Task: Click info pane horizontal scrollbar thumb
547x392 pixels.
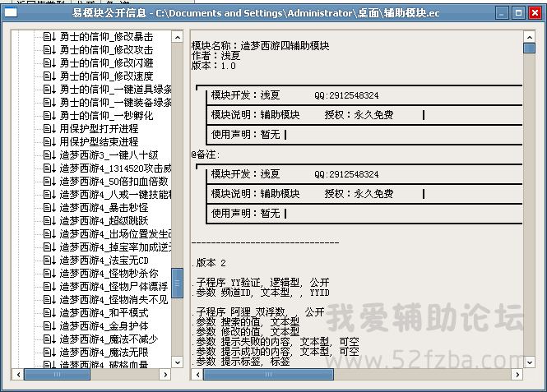Action: tap(268, 374)
